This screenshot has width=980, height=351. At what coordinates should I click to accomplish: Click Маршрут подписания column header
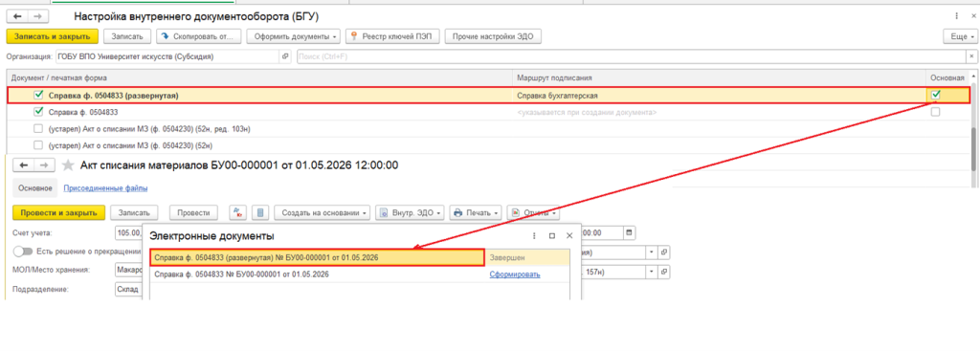pos(719,77)
